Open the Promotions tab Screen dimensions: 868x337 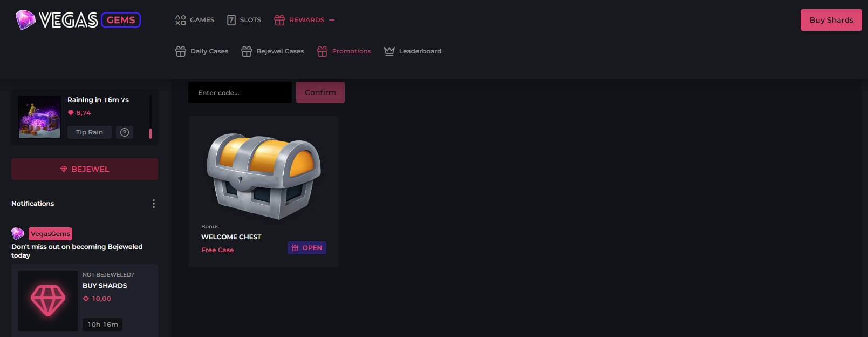[x=351, y=51]
